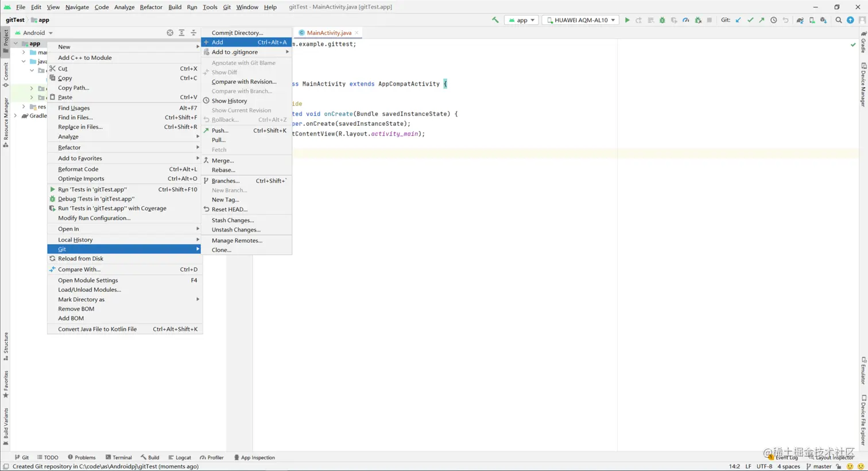Viewport: 868px width, 471px height.
Task: Open the HUAWEI AQM-AL10 device dropdown
Action: 581,20
